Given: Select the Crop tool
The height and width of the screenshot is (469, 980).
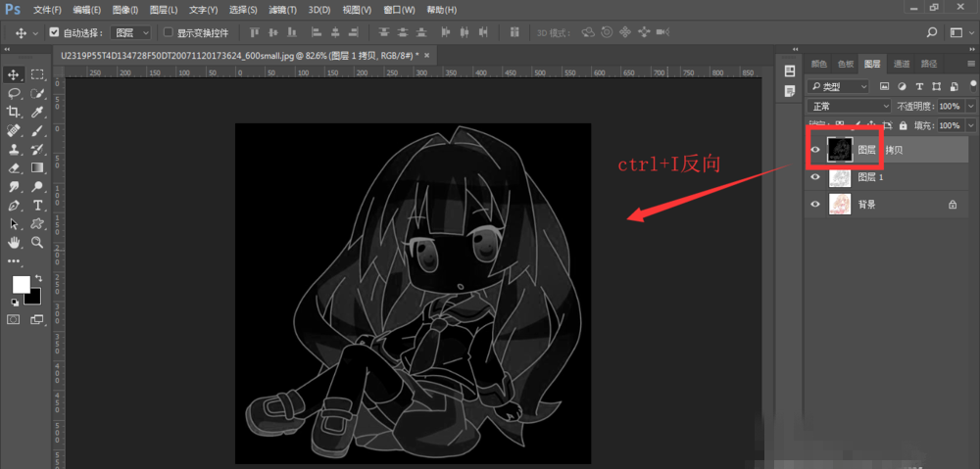Looking at the screenshot, I should [x=13, y=112].
